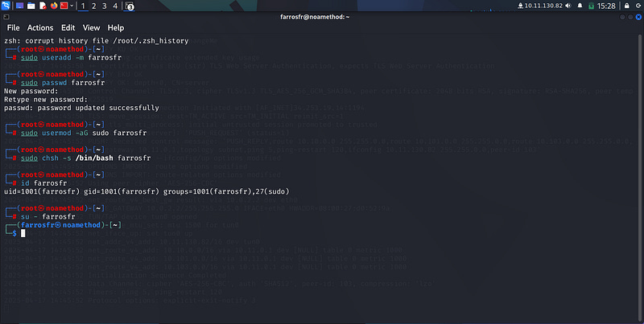
Task: Click 'passwd: password updated successfully' output
Action: point(81,108)
